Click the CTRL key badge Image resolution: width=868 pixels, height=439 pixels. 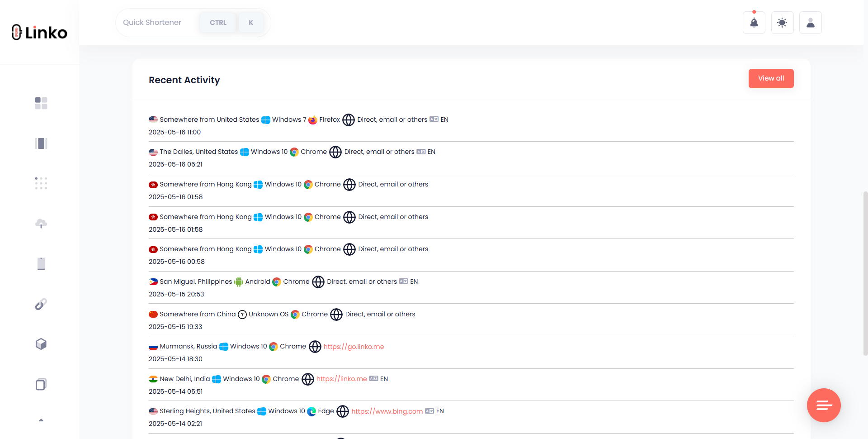pyautogui.click(x=218, y=23)
